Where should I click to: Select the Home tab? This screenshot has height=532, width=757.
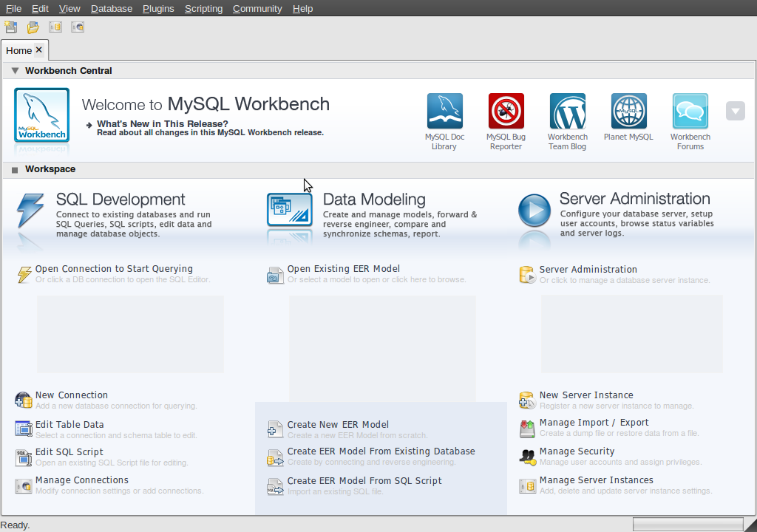coord(18,51)
